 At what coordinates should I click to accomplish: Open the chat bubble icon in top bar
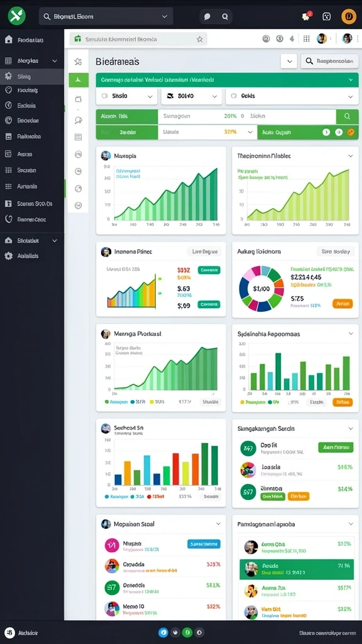pos(207,17)
